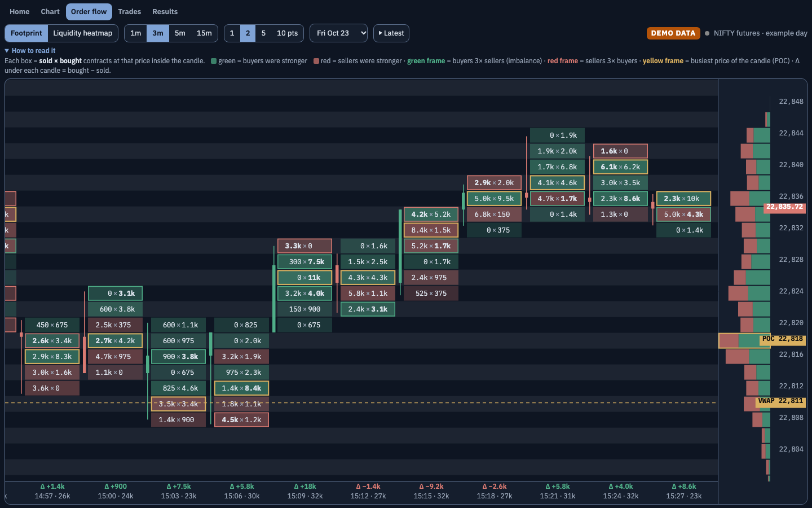Select footprint cell 5.0k × 4.3k
Viewport: 812px width, 508px height.
pyautogui.click(x=683, y=214)
